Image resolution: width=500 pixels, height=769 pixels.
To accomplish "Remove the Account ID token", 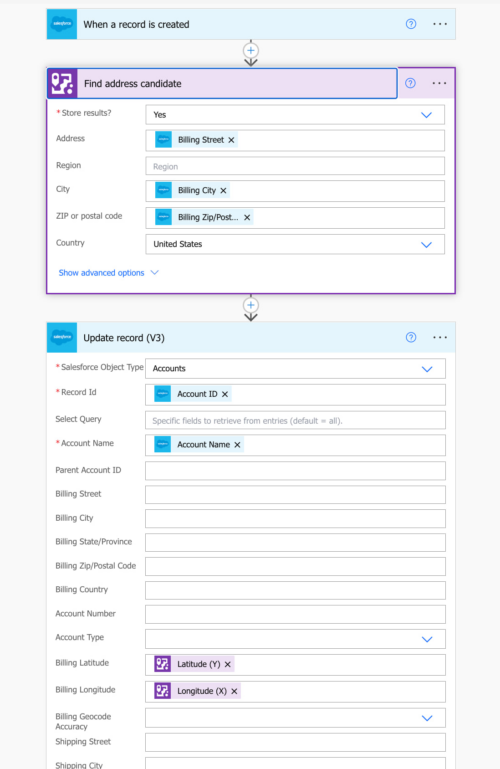I will click(x=225, y=394).
